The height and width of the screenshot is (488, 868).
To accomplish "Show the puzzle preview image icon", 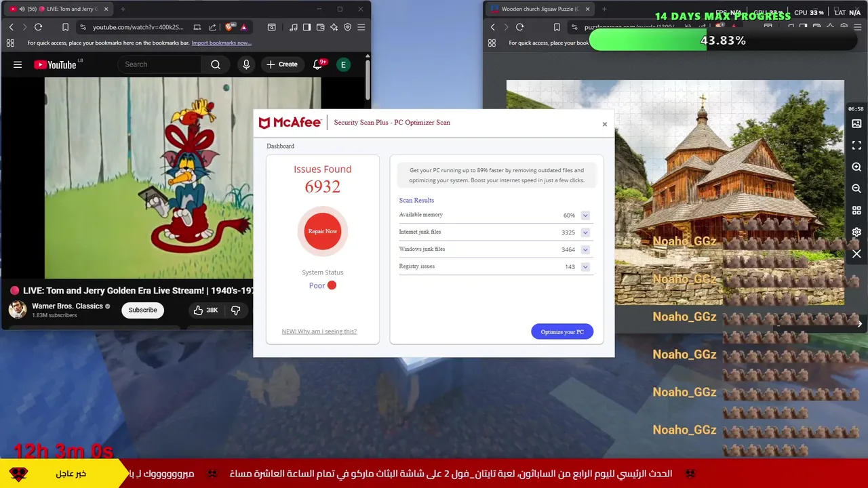I will tap(856, 124).
